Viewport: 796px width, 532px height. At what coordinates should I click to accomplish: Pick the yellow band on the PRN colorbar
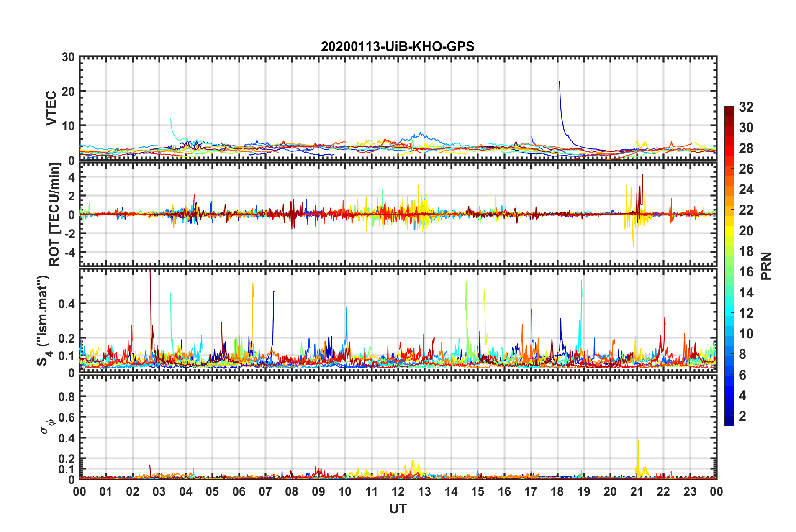pyautogui.click(x=729, y=230)
